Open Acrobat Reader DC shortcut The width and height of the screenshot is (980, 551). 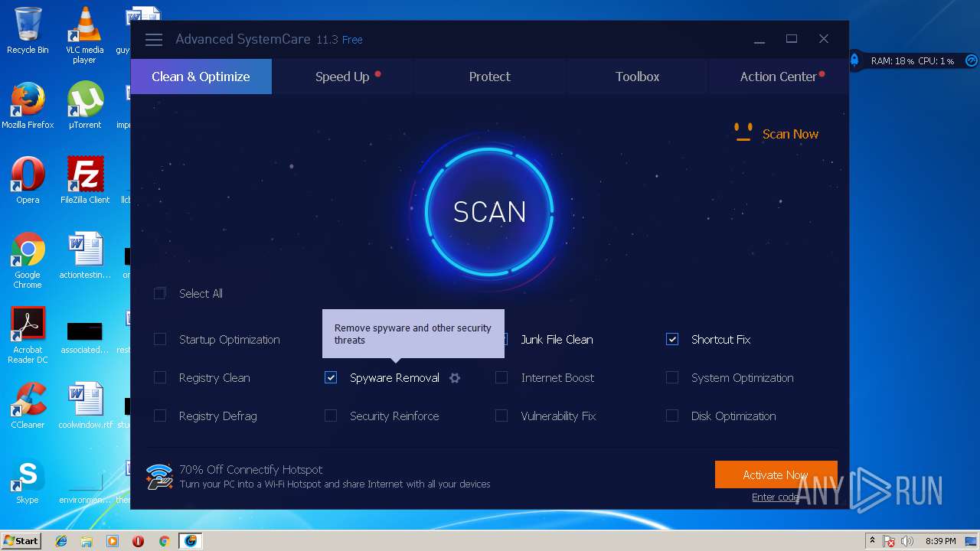point(28,335)
